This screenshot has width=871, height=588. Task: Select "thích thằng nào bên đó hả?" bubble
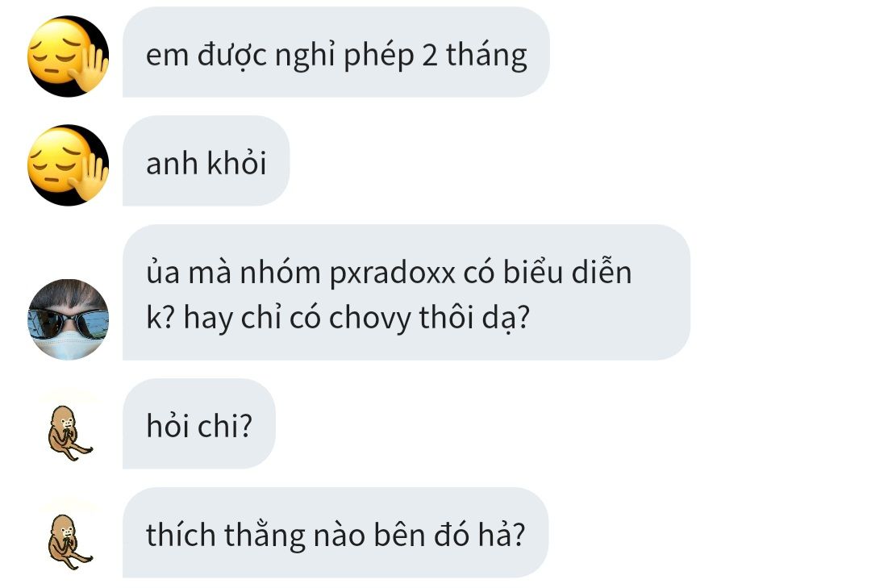[335, 533]
